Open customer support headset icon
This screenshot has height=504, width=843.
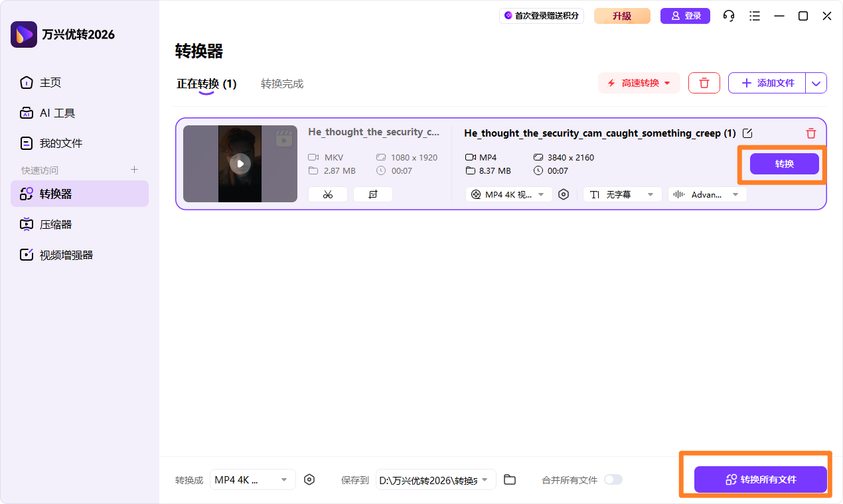coord(729,16)
